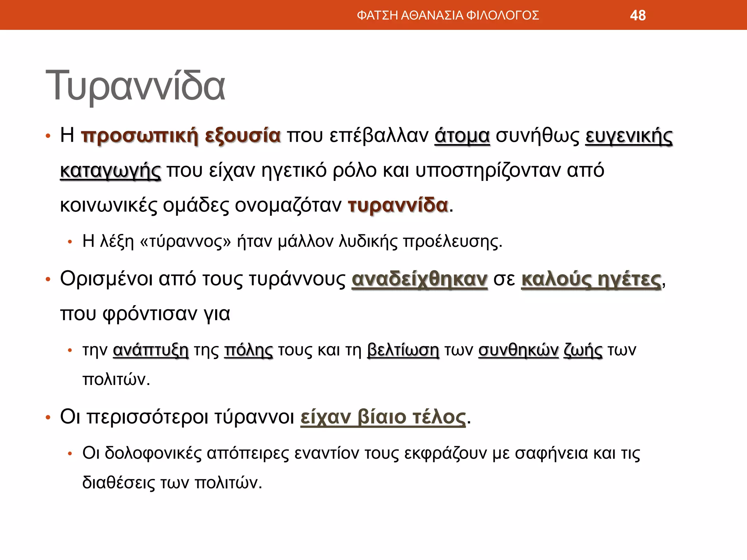Click the text Οι δολοφονικές απόπειρες
This screenshot has height=560, width=747.
coord(186,453)
